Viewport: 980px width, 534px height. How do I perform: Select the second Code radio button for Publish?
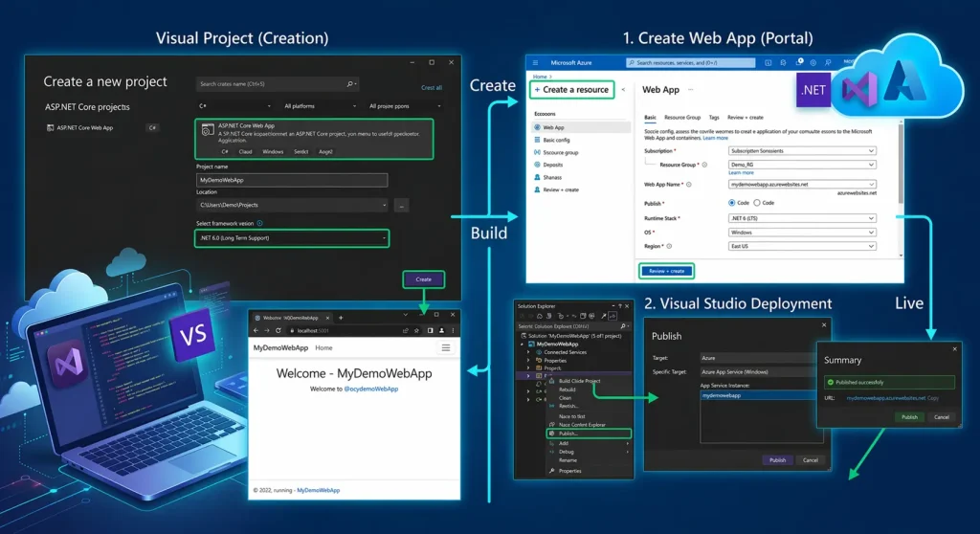[x=757, y=203]
